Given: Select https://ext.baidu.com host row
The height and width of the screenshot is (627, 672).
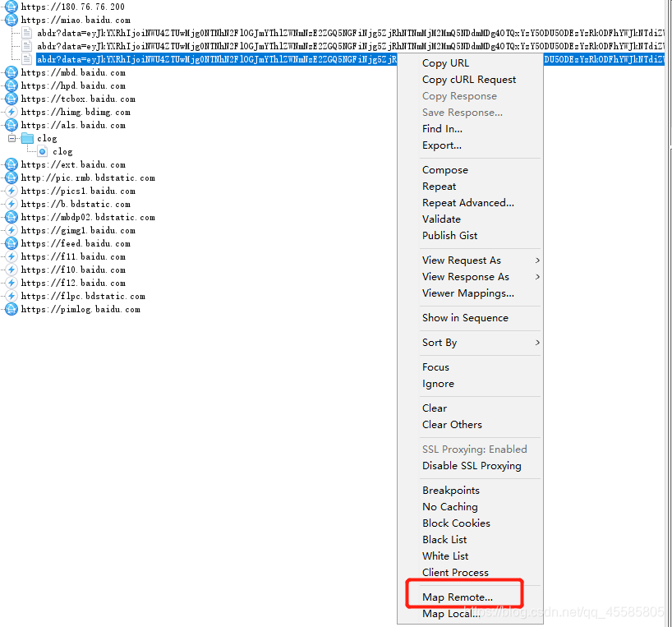Looking at the screenshot, I should click(x=73, y=164).
